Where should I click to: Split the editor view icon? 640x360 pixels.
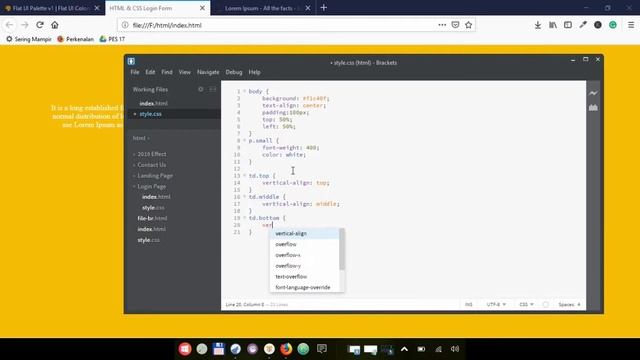[x=212, y=89]
